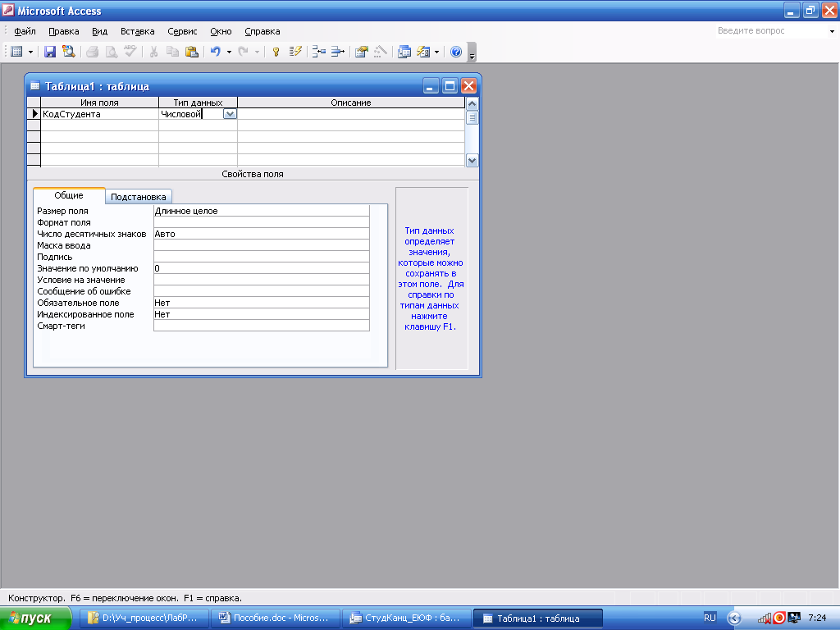Open the Undo history dropdown arrow

(x=229, y=52)
